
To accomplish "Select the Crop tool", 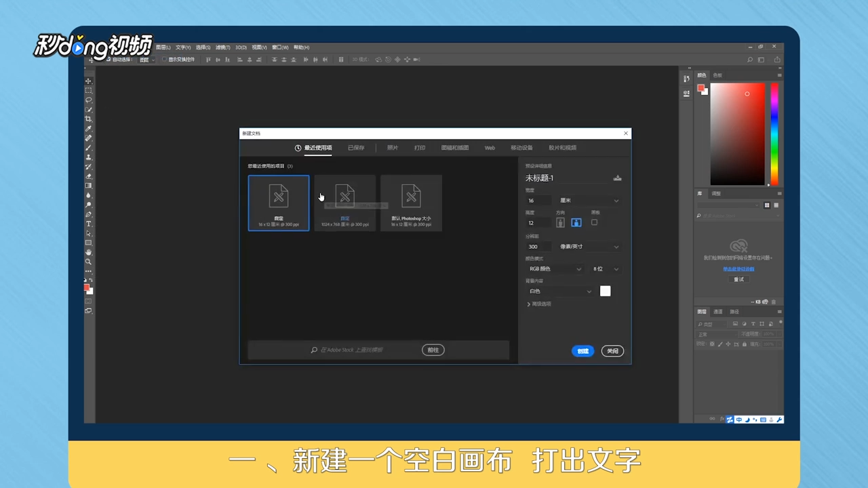I will [88, 119].
